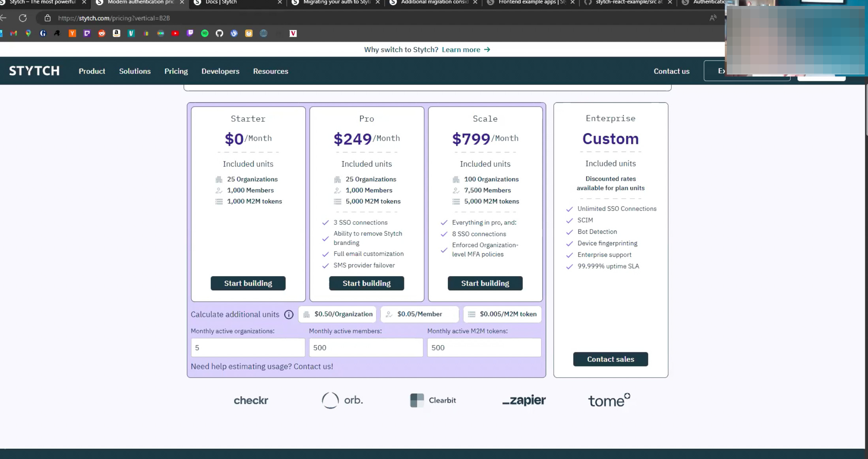Close the Frontend example apps tab
Viewport: 868px width, 459px height.
572,2
